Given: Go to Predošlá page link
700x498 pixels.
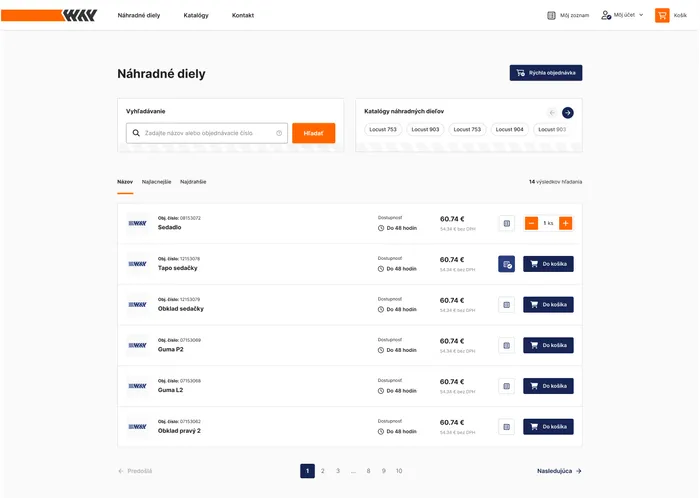Looking at the screenshot, I should point(135,471).
